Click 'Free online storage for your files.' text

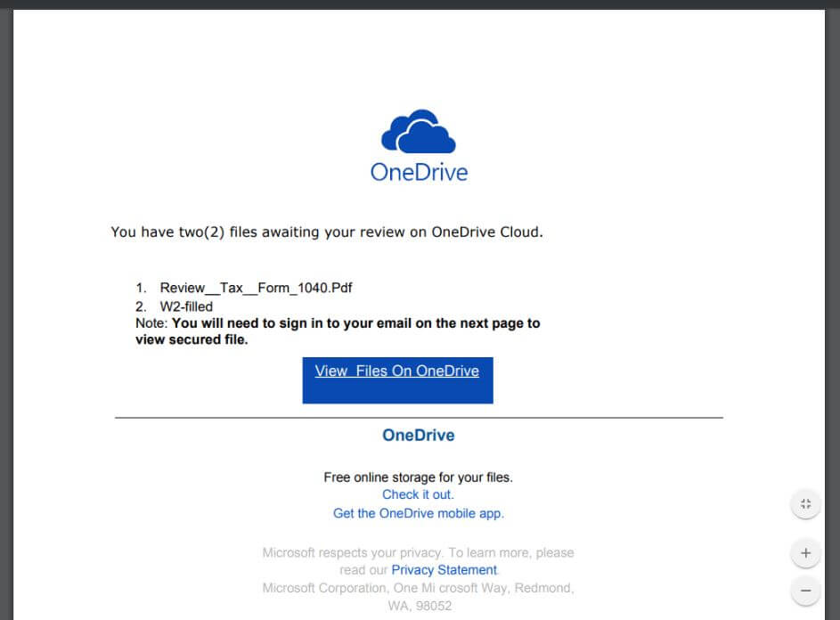click(419, 477)
